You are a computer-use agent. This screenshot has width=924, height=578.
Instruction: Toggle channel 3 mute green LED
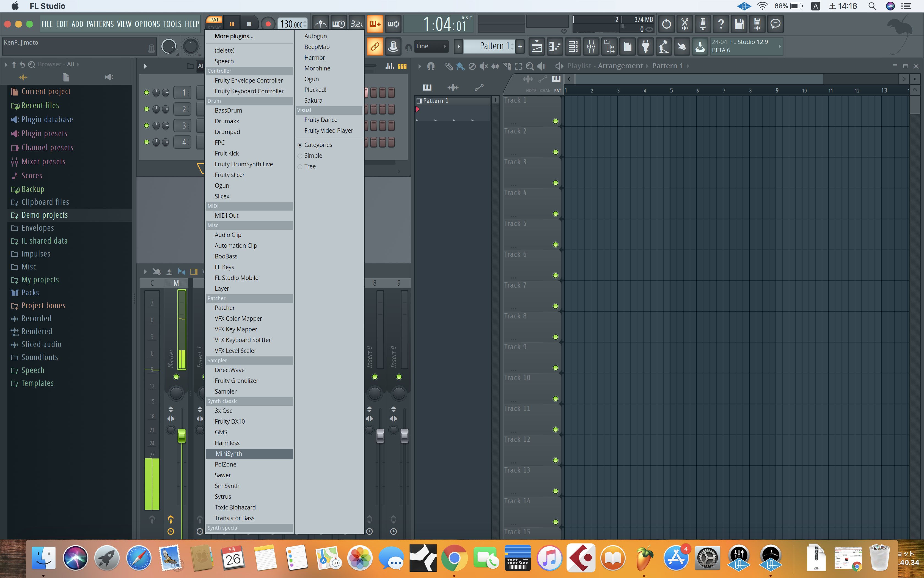(146, 126)
